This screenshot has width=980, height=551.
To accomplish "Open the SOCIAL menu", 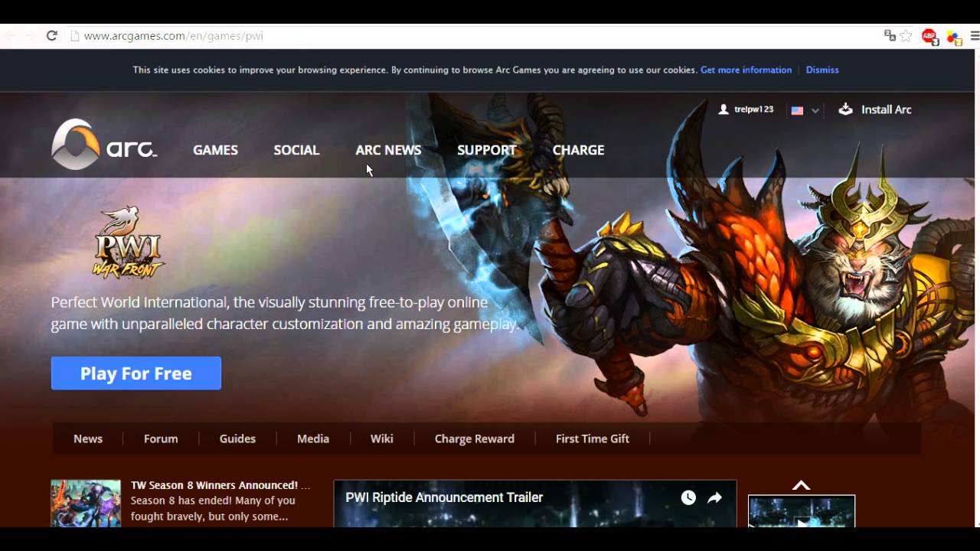I will [x=296, y=150].
